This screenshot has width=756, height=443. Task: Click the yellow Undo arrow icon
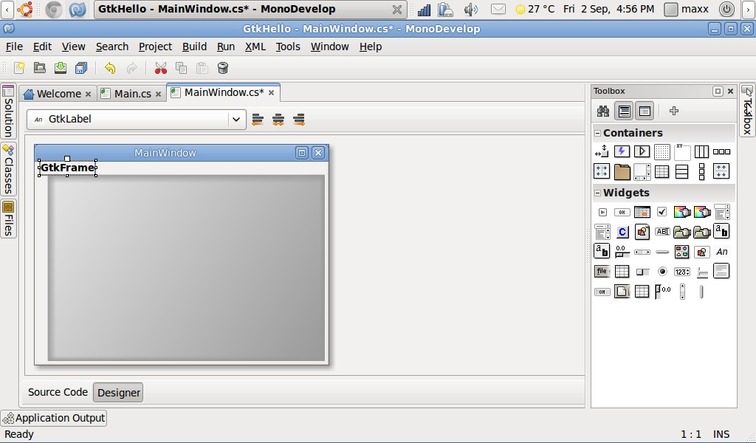point(110,68)
